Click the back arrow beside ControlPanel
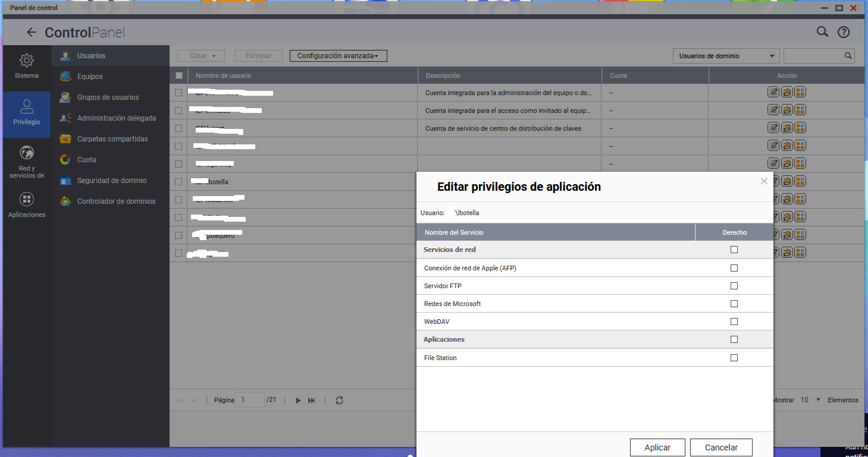The height and width of the screenshot is (457, 868). pos(32,33)
